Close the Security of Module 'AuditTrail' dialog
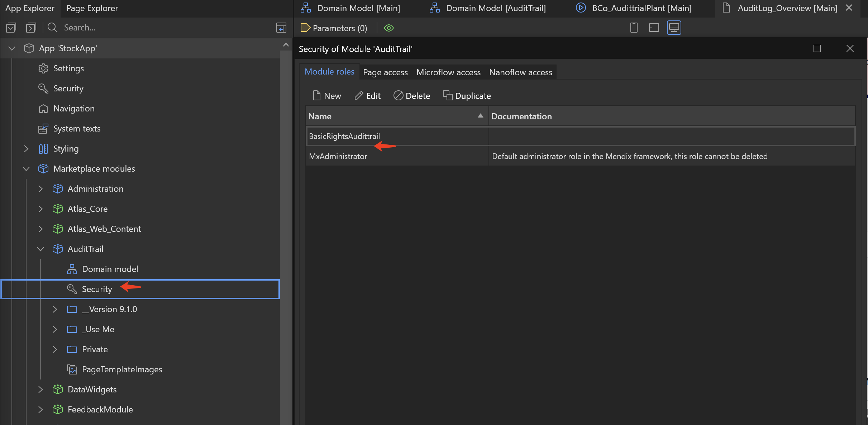Viewport: 868px width, 425px height. pos(850,48)
